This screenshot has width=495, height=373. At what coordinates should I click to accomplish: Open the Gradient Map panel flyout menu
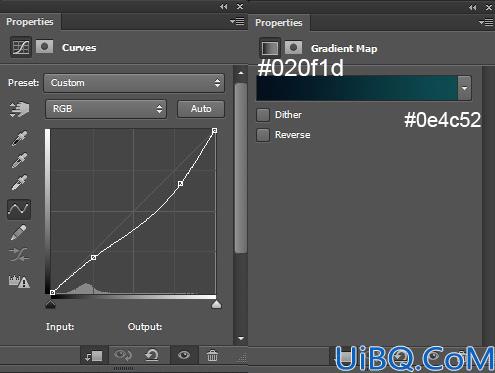(486, 22)
